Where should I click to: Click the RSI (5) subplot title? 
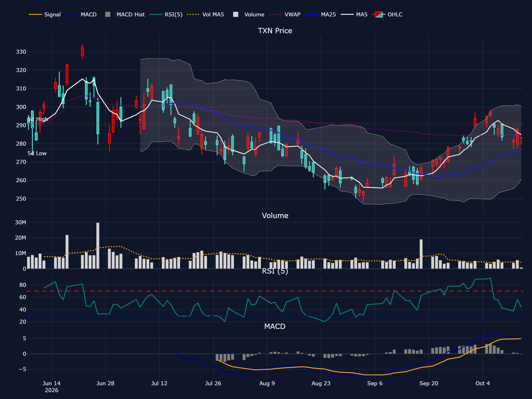tap(275, 271)
